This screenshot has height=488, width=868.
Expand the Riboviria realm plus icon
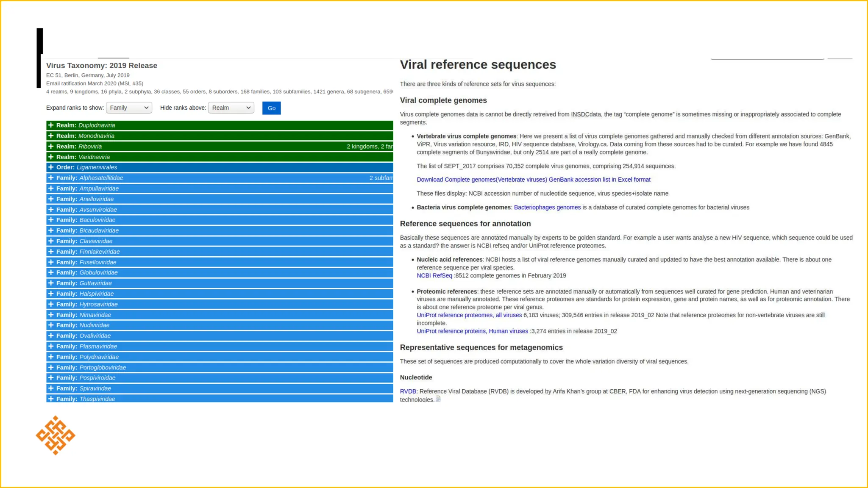point(51,147)
